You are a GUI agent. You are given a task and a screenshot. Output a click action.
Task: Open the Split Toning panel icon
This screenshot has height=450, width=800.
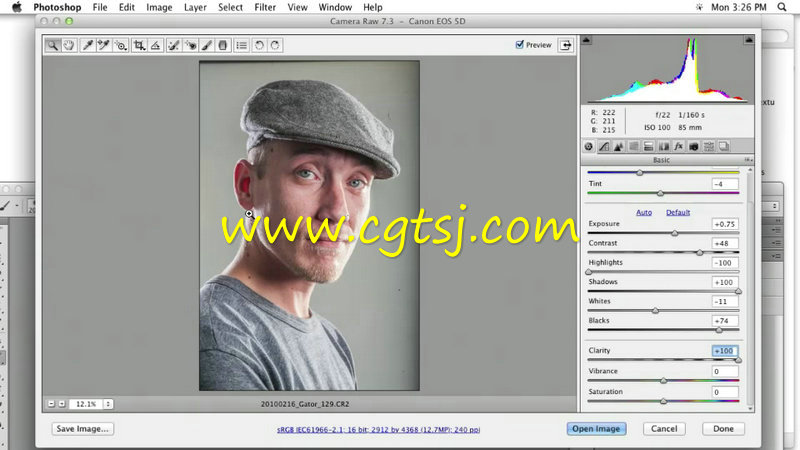648,146
